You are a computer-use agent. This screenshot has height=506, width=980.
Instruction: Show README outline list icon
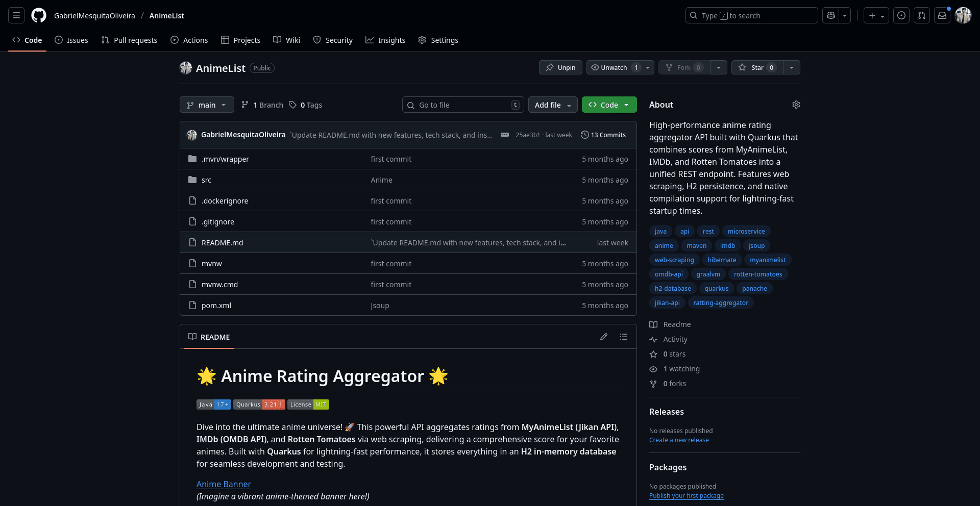point(624,337)
